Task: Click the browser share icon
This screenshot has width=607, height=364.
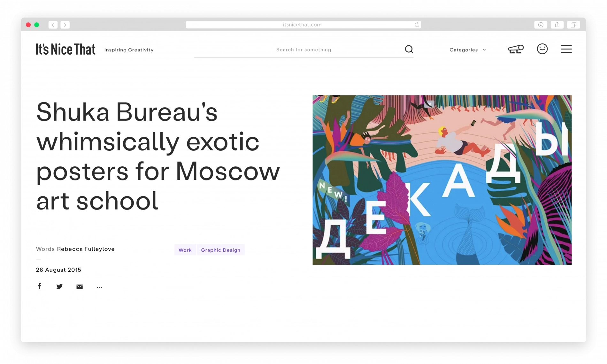Action: click(x=557, y=25)
